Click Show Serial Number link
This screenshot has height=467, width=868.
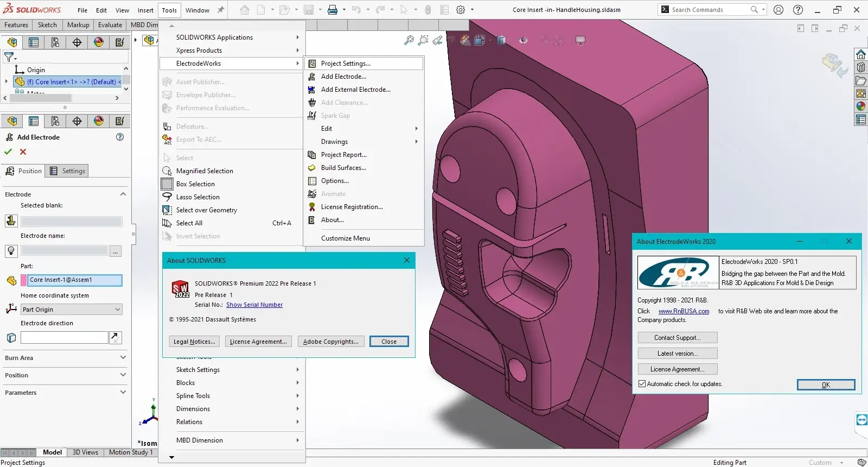pyautogui.click(x=254, y=305)
